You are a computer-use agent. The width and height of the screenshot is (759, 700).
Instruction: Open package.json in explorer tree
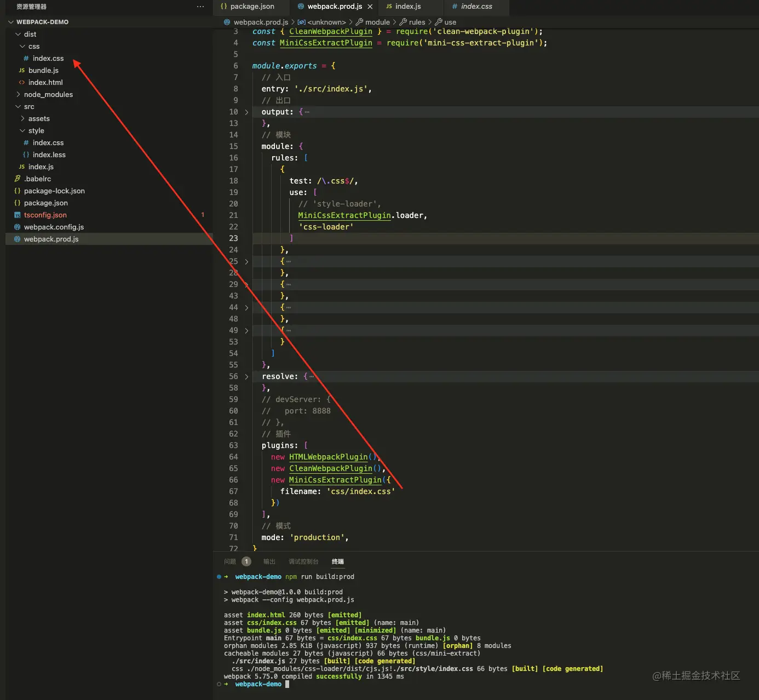pos(46,203)
